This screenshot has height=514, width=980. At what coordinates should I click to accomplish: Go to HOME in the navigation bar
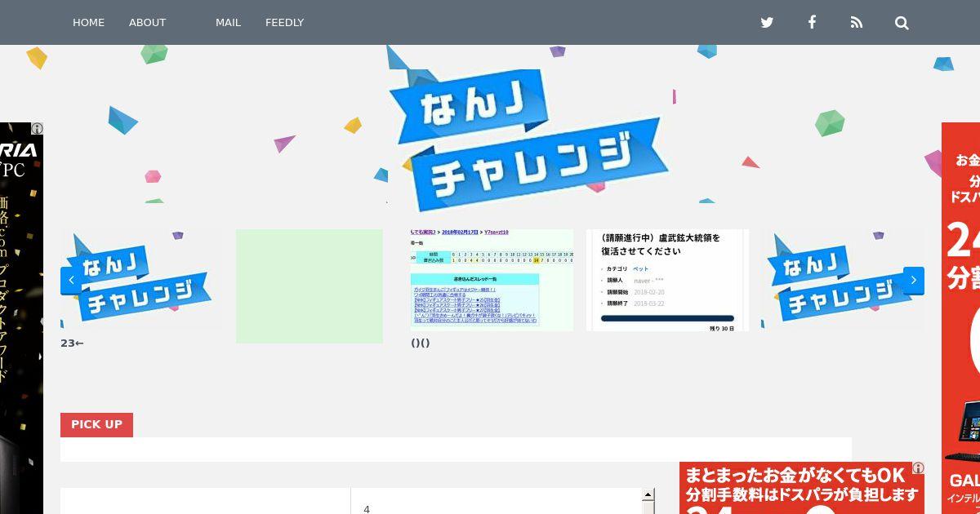[88, 23]
